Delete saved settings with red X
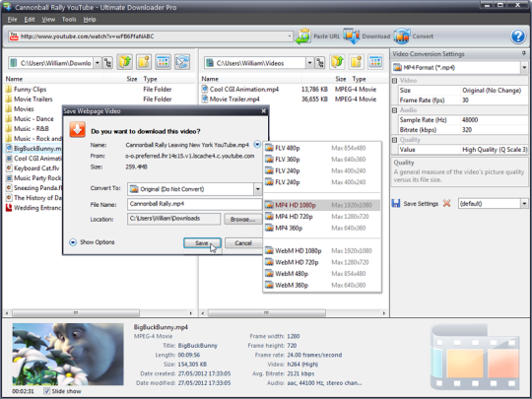532x399 pixels. [x=447, y=203]
